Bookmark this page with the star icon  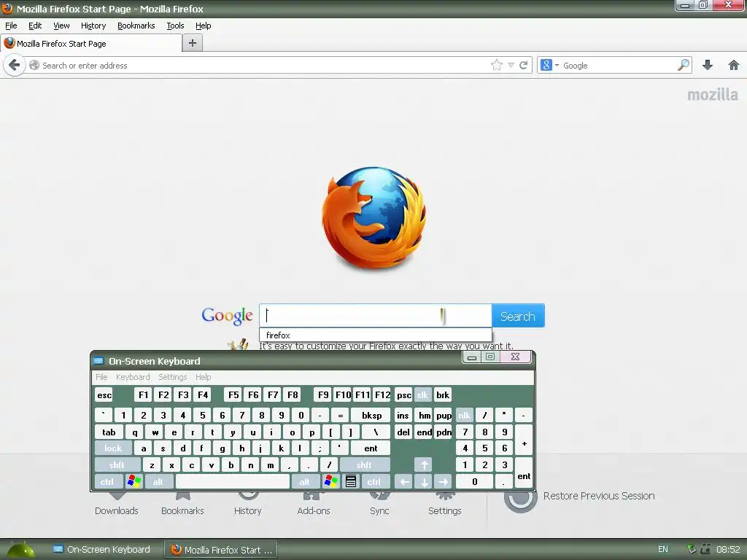tap(496, 65)
